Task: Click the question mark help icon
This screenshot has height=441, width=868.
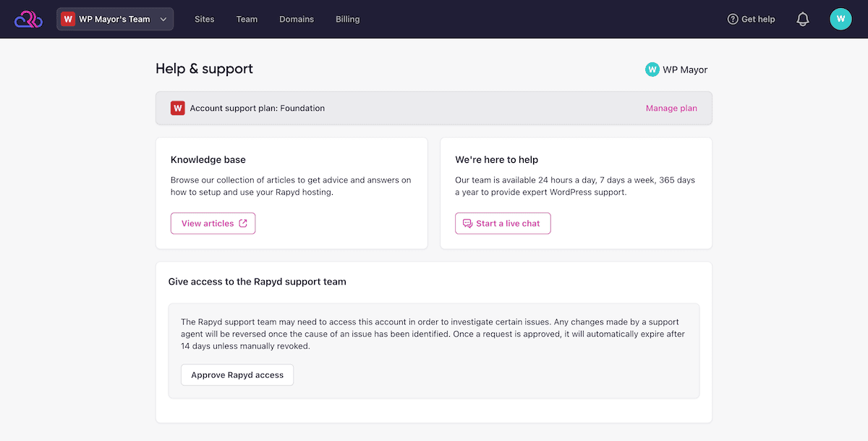Action: pyautogui.click(x=733, y=20)
